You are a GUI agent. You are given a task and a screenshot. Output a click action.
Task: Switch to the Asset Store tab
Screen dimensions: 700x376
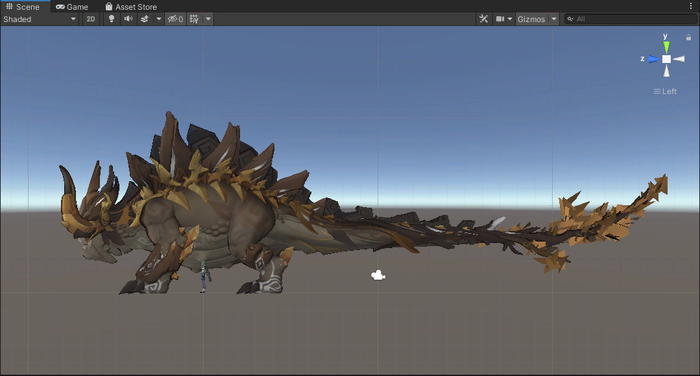pos(131,7)
